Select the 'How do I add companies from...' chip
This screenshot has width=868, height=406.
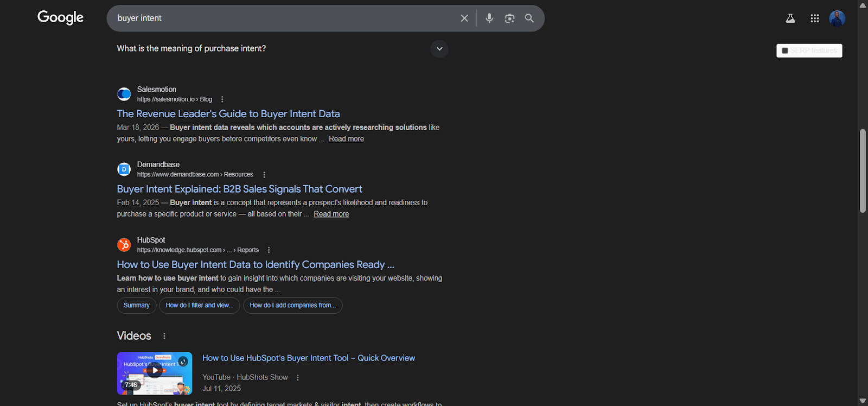coord(292,306)
